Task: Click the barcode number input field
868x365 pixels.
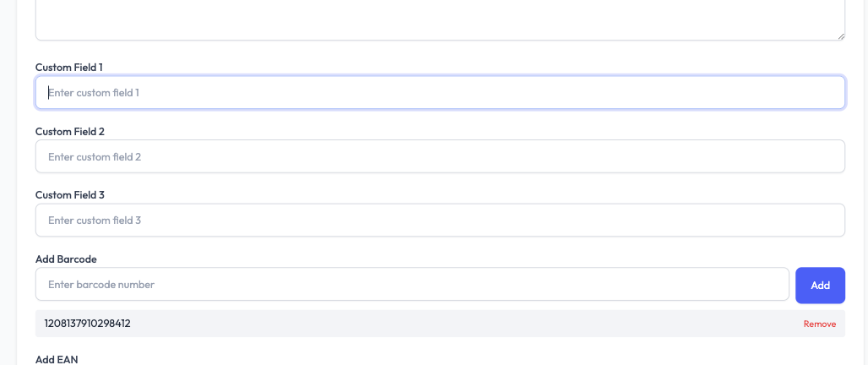Action: pyautogui.click(x=412, y=285)
